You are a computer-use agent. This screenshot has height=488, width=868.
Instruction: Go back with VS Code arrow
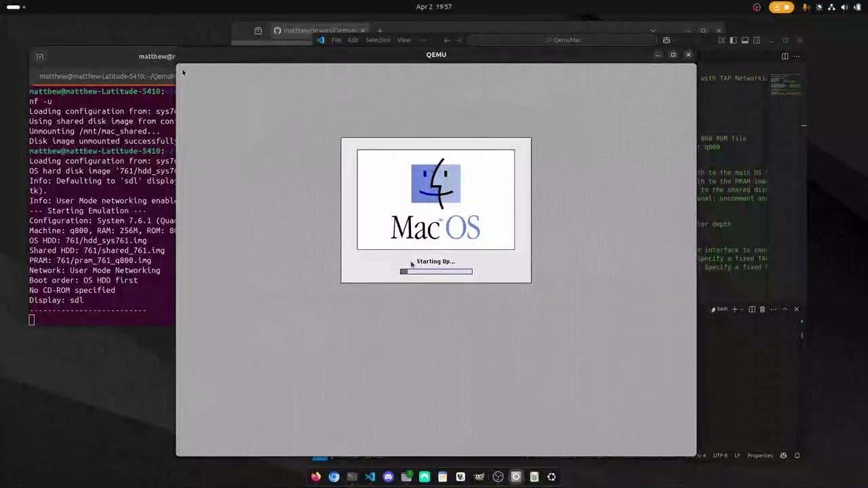click(446, 40)
